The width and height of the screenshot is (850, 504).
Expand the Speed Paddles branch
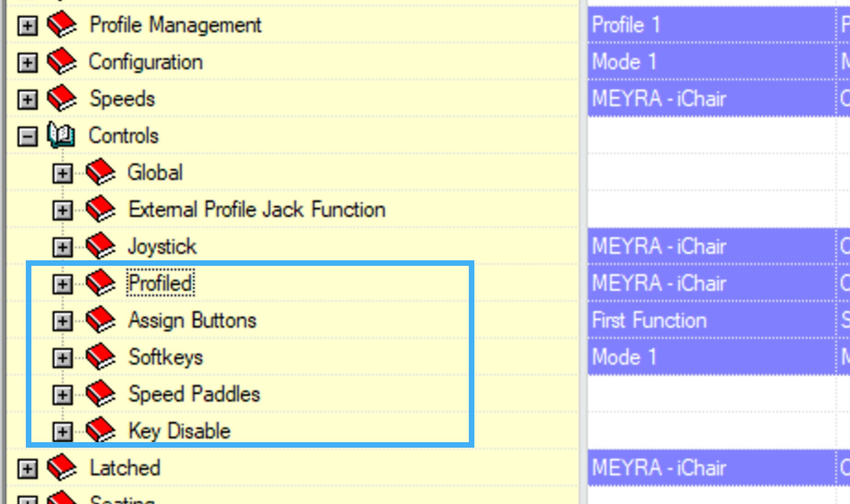(62, 395)
